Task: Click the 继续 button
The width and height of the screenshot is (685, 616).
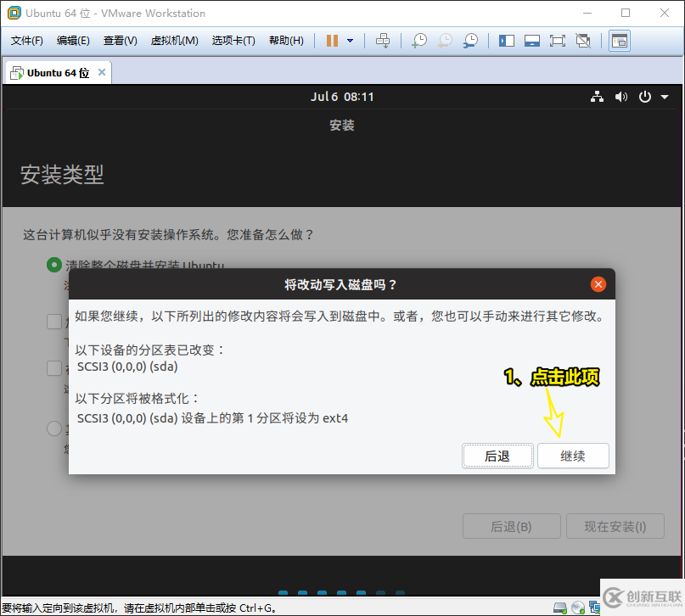Action: click(573, 456)
